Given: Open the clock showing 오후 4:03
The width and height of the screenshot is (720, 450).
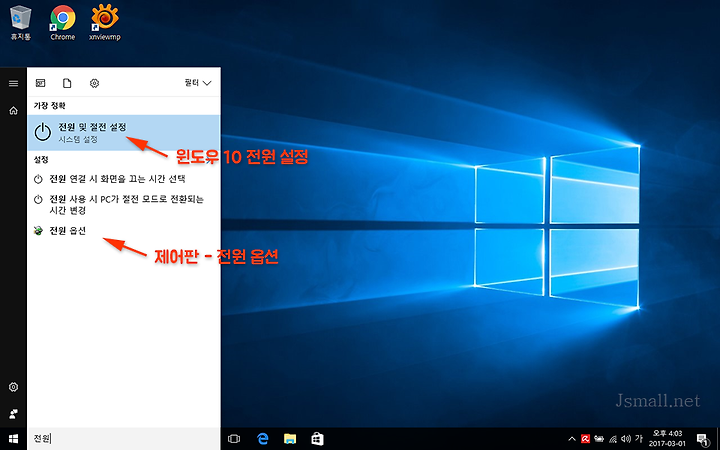Looking at the screenshot, I should 667,439.
